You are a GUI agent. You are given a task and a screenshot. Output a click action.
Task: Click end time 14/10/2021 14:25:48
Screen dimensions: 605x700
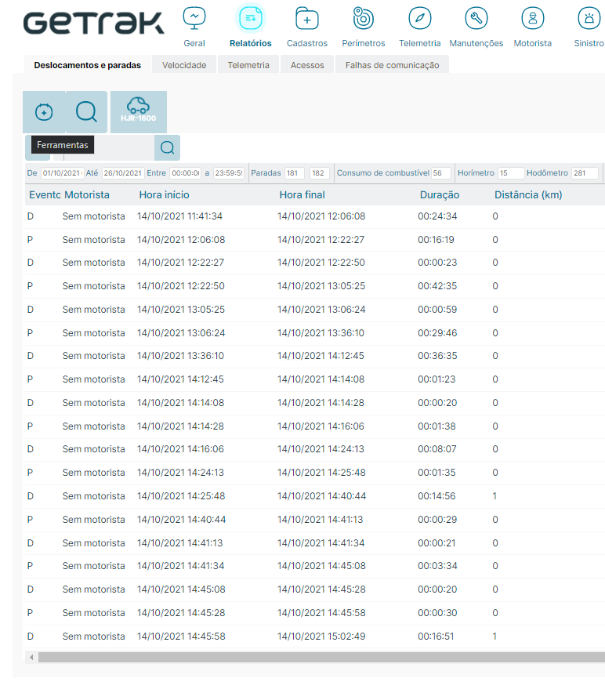[321, 473]
